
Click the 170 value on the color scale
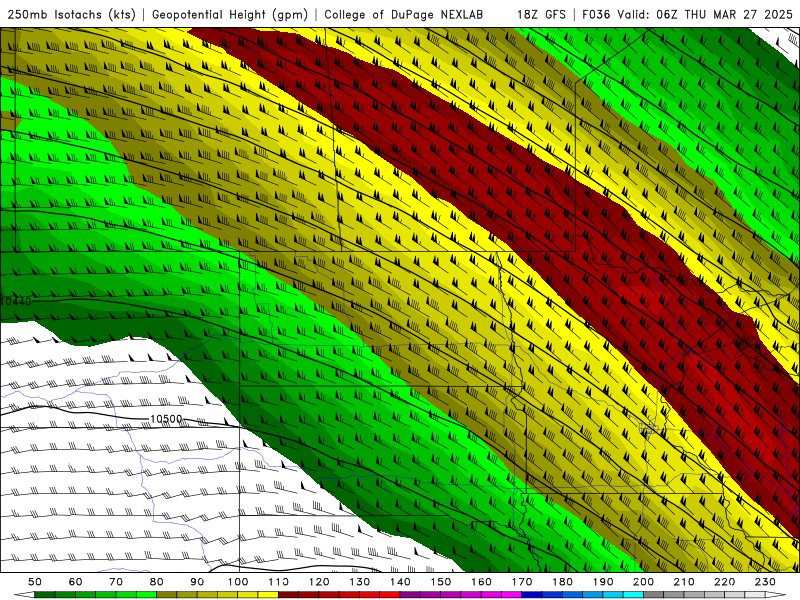[522, 582]
